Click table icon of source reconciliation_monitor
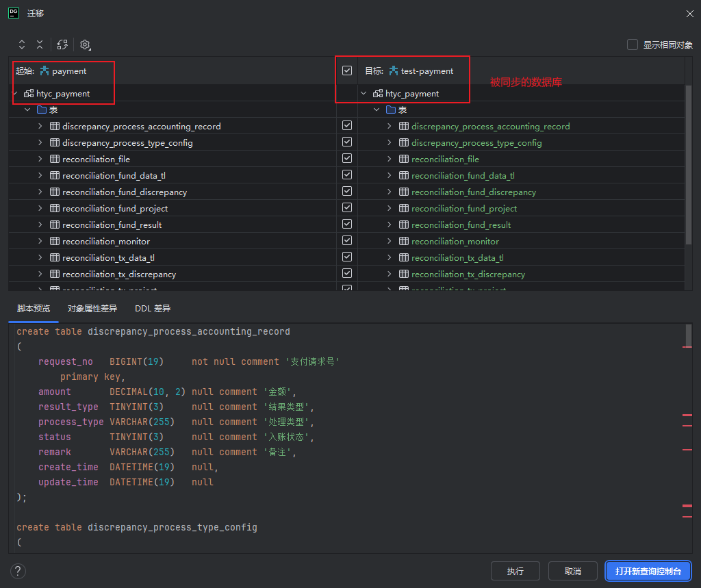 click(x=55, y=242)
